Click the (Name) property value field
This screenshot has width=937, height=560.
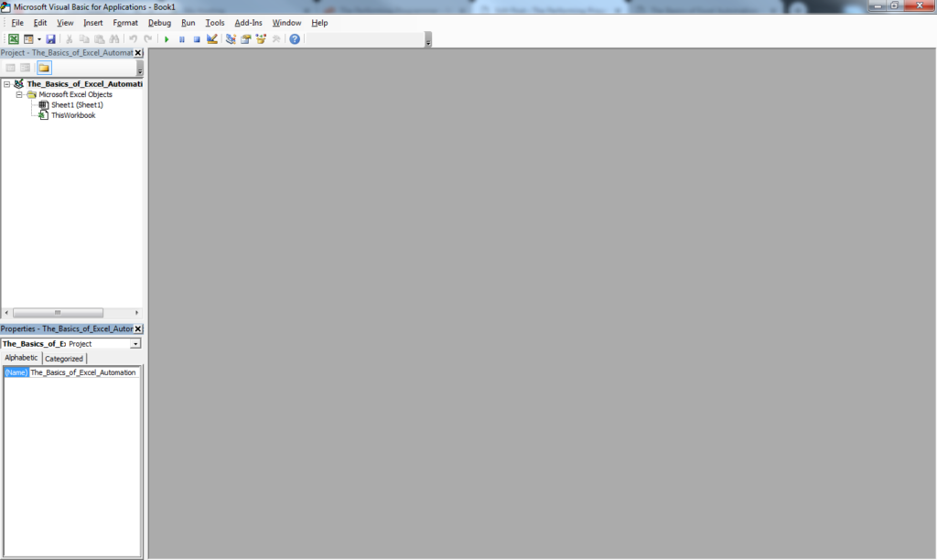click(83, 372)
